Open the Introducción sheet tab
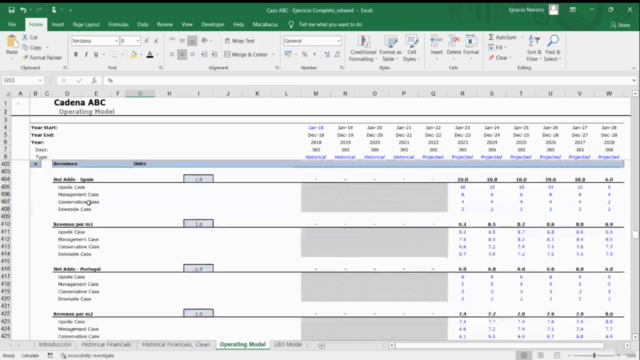 tap(55, 344)
